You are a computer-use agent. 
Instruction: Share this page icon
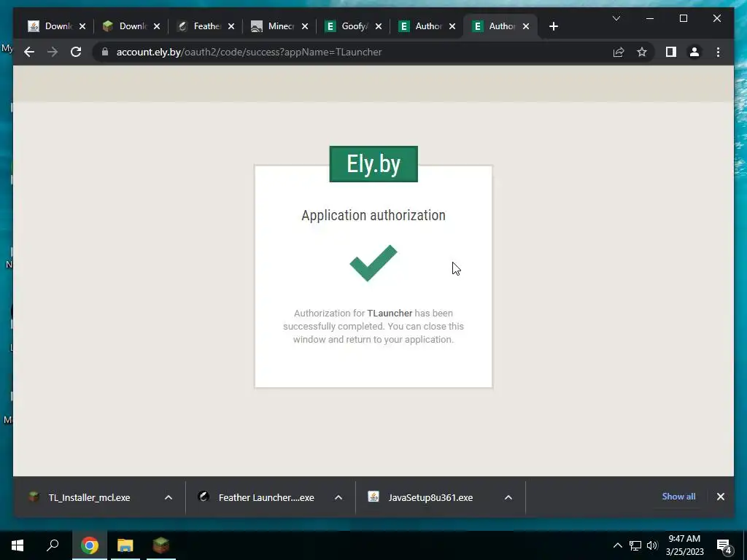tap(619, 52)
